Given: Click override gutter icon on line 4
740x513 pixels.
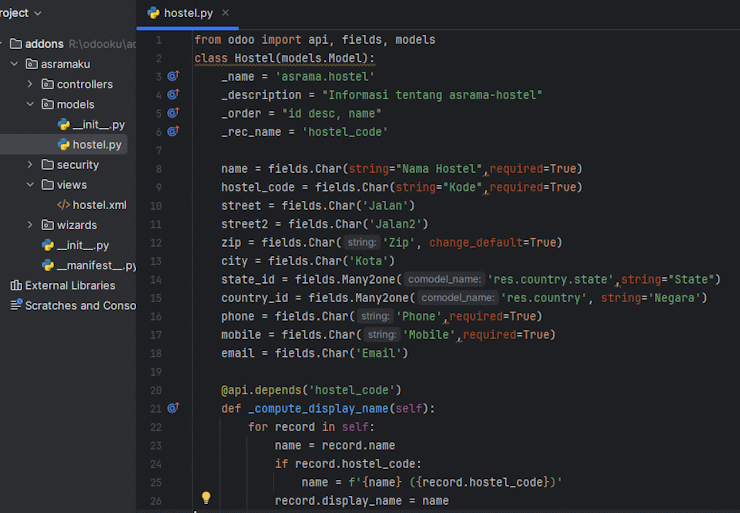Looking at the screenshot, I should pos(173,94).
